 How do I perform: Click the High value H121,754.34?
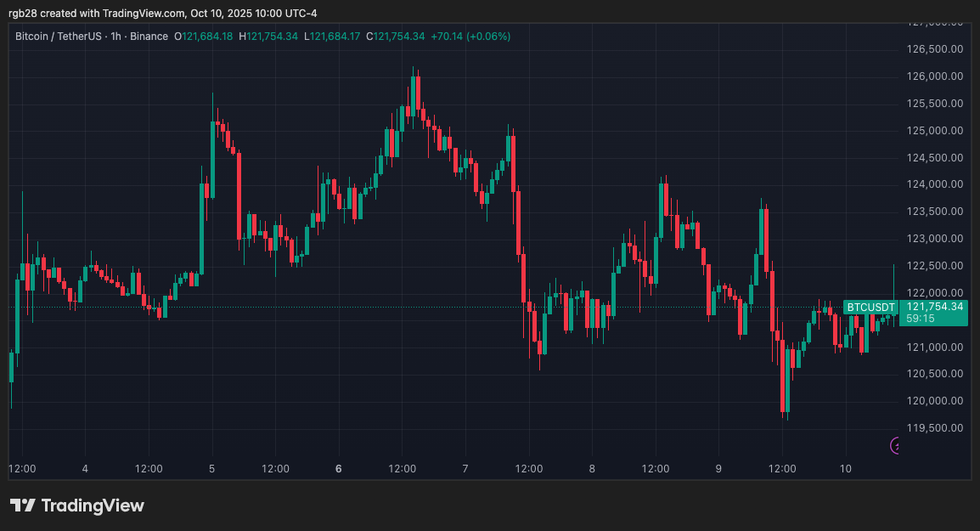[270, 37]
